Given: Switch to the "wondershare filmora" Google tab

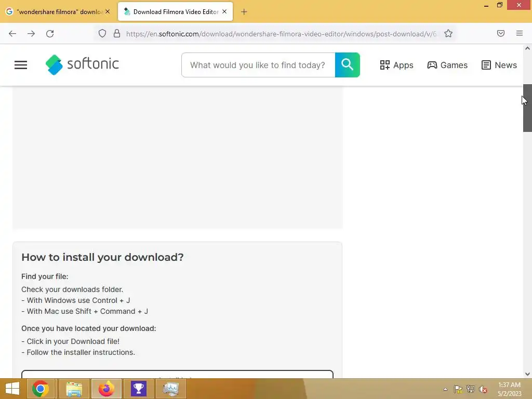Looking at the screenshot, I should point(59,11).
